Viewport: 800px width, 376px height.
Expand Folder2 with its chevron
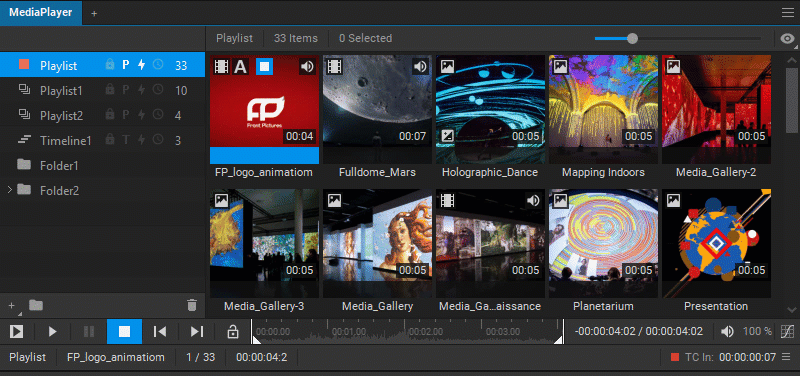click(x=9, y=190)
